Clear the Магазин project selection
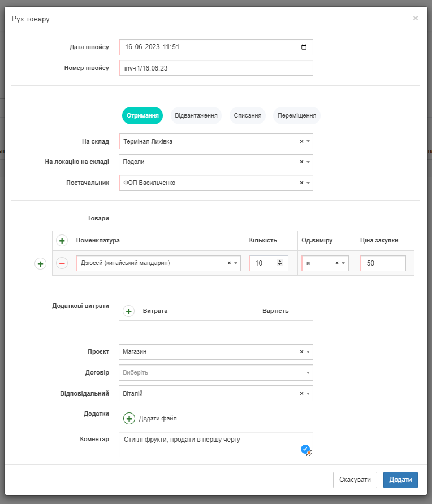Viewport: 432px width, 504px height. pyautogui.click(x=301, y=351)
